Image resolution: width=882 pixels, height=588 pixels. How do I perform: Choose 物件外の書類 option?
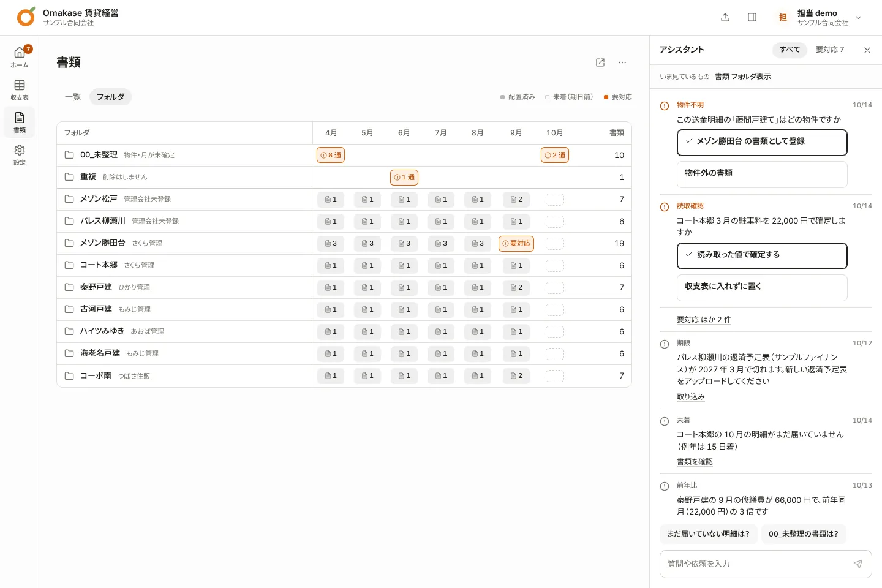click(762, 175)
